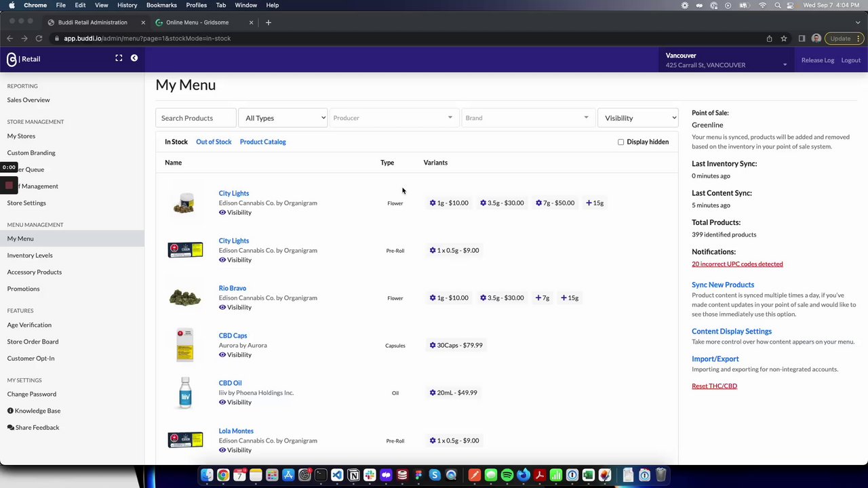Screen dimensions: 868x488
Task: Launch Terminal from the Dock
Action: 321,475
